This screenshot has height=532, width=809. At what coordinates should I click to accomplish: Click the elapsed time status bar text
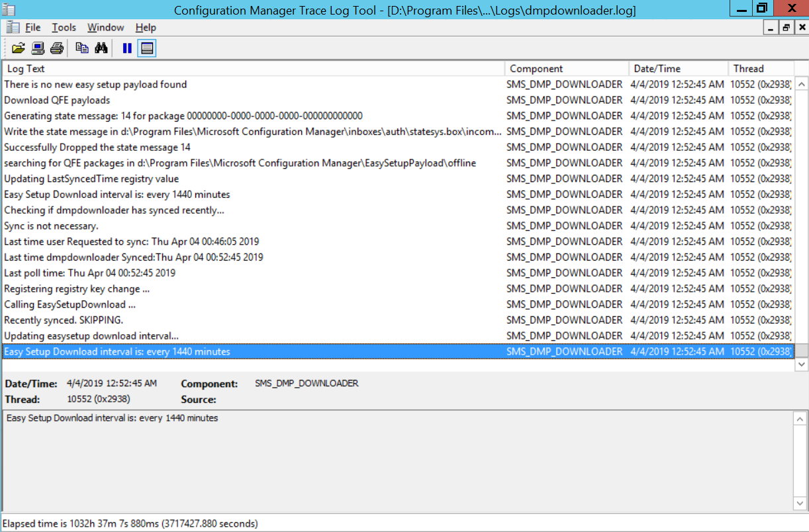click(130, 523)
